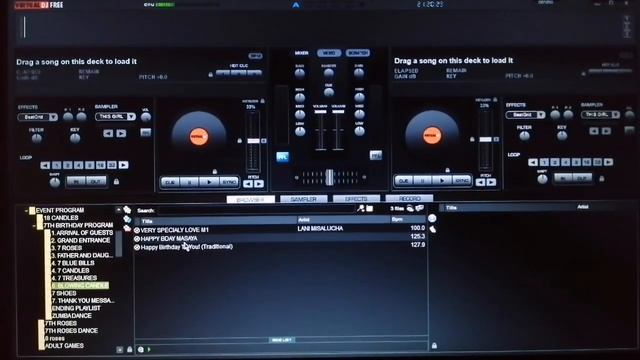Click mixer left Gain knob
This screenshot has height=360, width=640.
coord(300,73)
